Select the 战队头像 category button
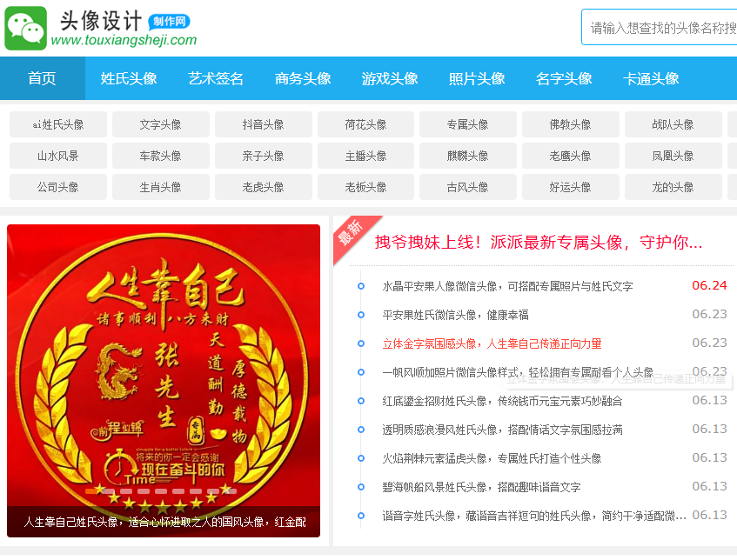737x560 pixels. pos(673,124)
